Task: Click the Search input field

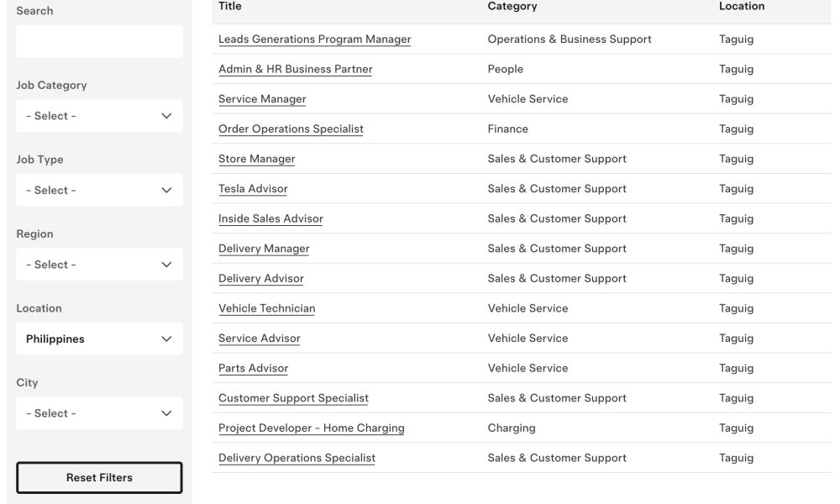Action: click(99, 41)
